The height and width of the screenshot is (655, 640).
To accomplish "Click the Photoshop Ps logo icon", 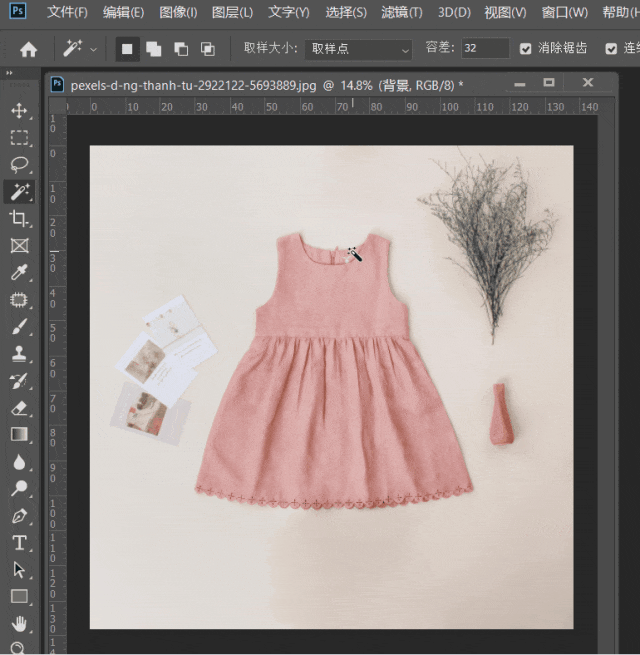I will [x=18, y=11].
